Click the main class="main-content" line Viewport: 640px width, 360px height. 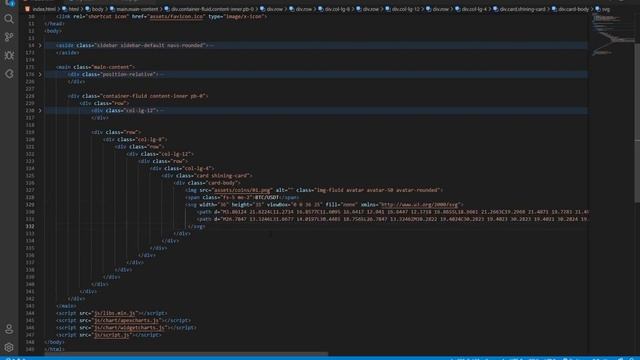point(96,67)
